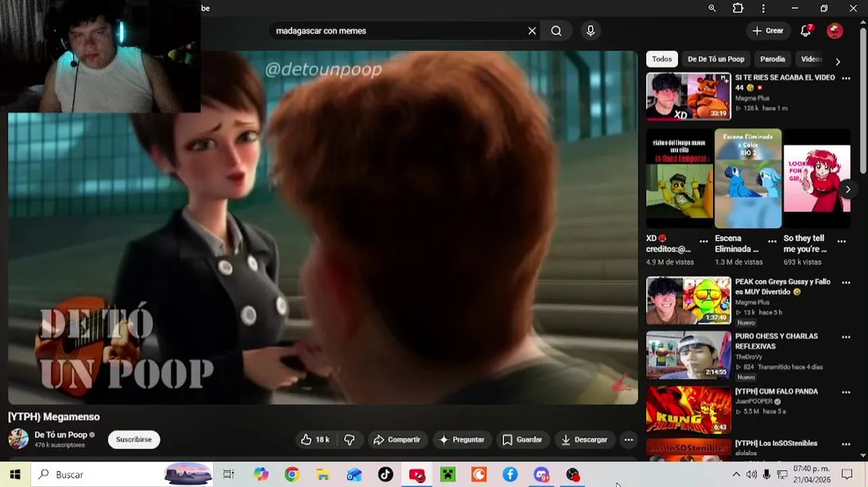Viewport: 868px width, 487px height.
Task: Click the Preguntar button
Action: click(462, 440)
